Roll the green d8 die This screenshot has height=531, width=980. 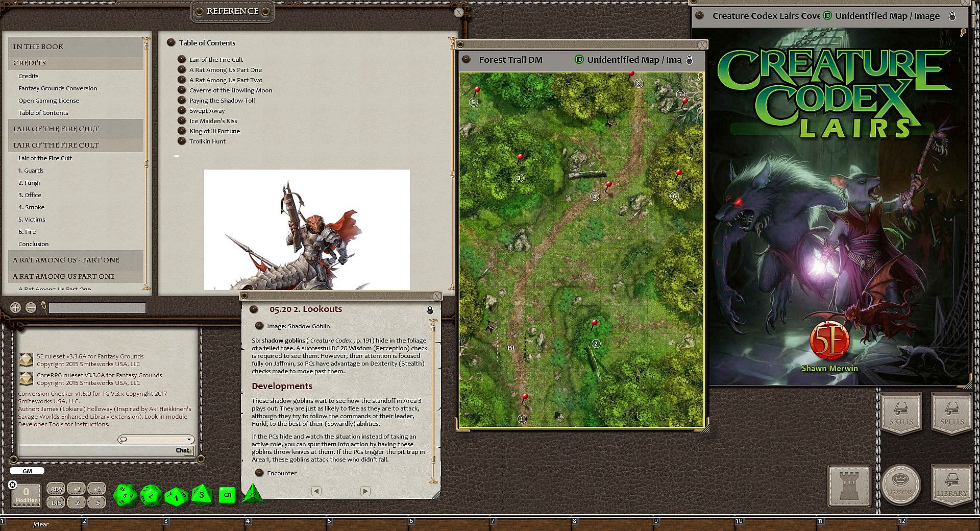point(202,494)
